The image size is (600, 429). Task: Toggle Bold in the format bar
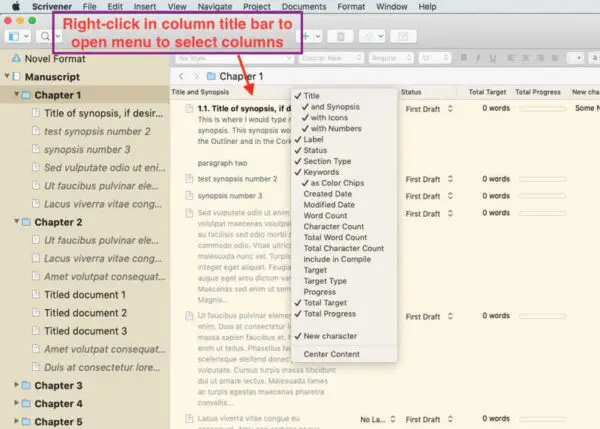[x=464, y=58]
